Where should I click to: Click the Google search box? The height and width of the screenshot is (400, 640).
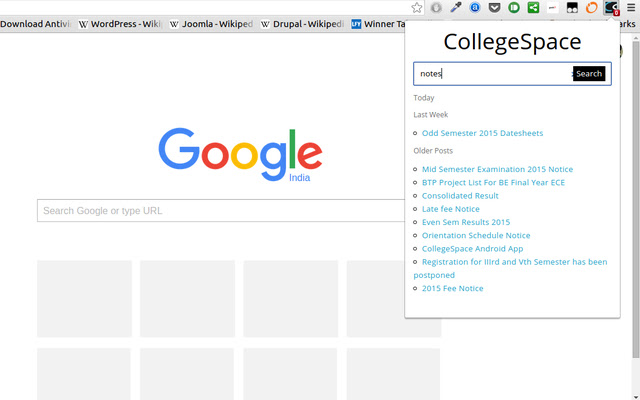pos(221,211)
